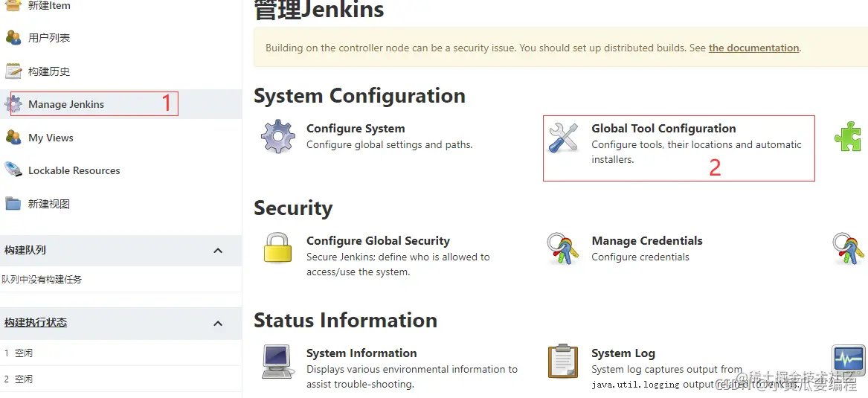Click the 管理Jenkins page title
The width and height of the screenshot is (868, 398).
click(319, 10)
